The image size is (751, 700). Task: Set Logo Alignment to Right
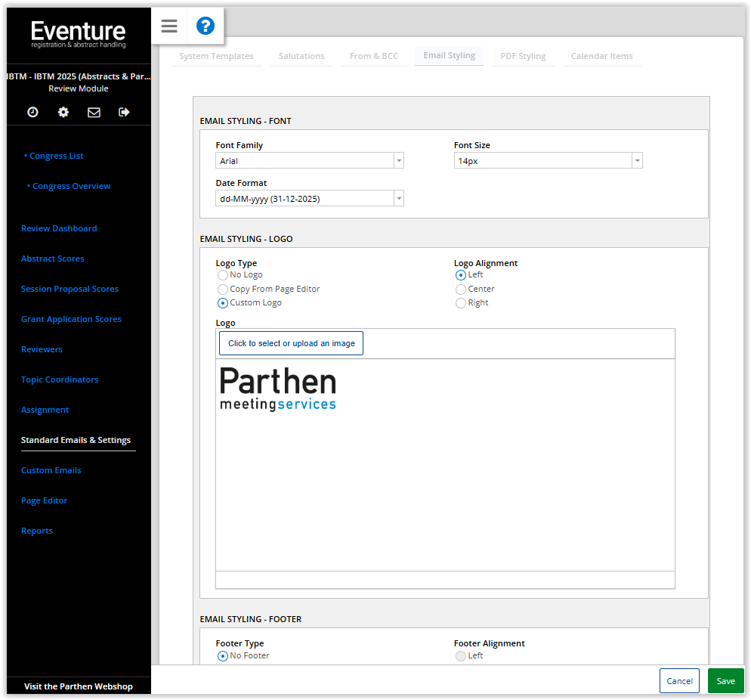pos(461,303)
